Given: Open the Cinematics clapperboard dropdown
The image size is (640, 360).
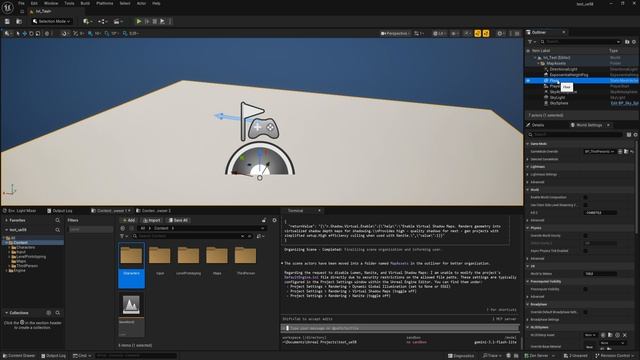Looking at the screenshot, I should click(x=118, y=21).
